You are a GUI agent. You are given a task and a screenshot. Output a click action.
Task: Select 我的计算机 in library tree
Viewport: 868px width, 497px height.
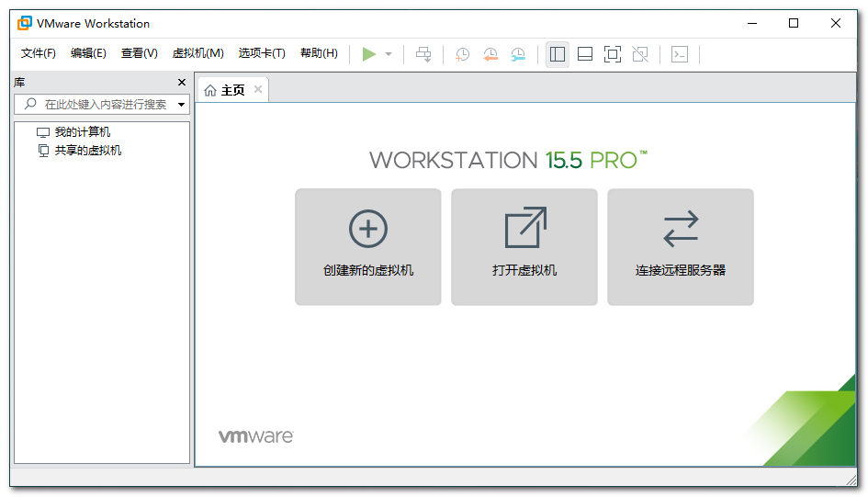tap(82, 132)
